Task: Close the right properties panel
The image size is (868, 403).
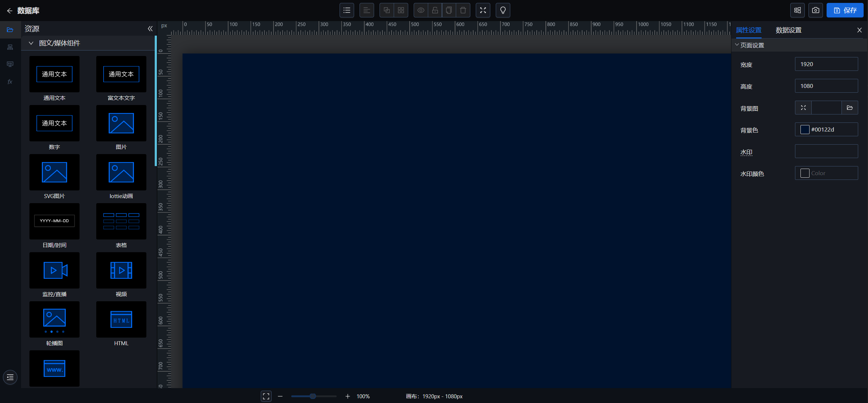Action: tap(859, 30)
